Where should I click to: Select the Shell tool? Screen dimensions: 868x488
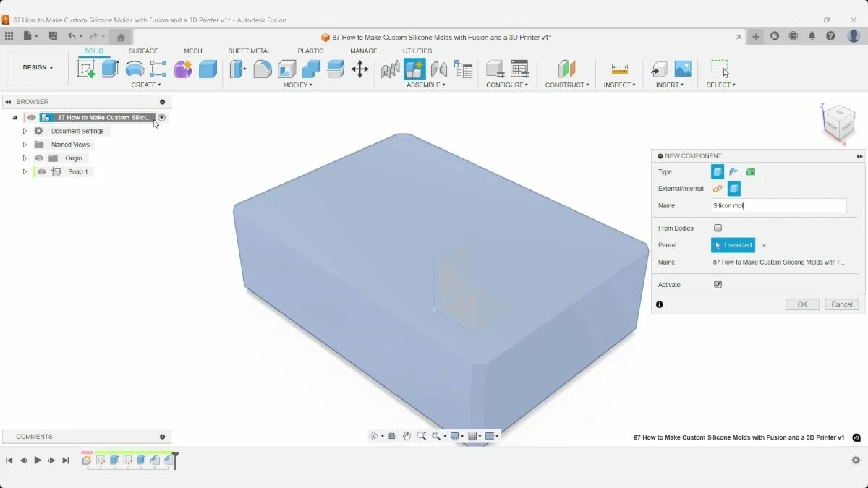[287, 69]
